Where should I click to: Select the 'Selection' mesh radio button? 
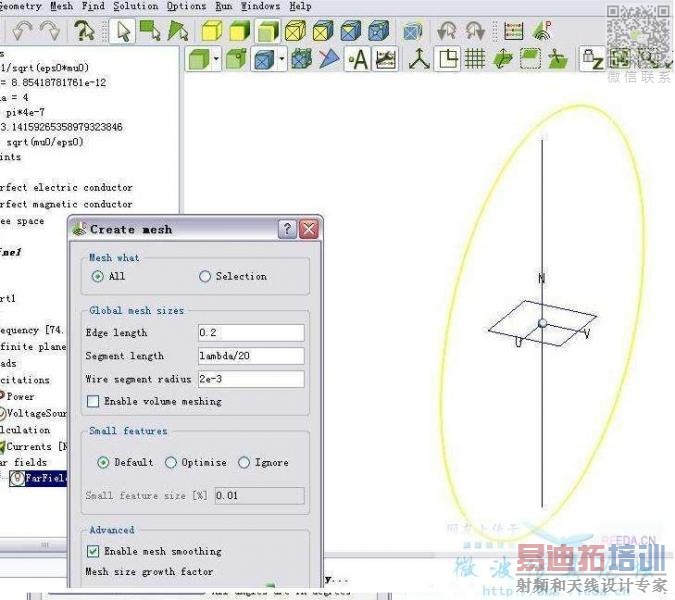(x=205, y=276)
